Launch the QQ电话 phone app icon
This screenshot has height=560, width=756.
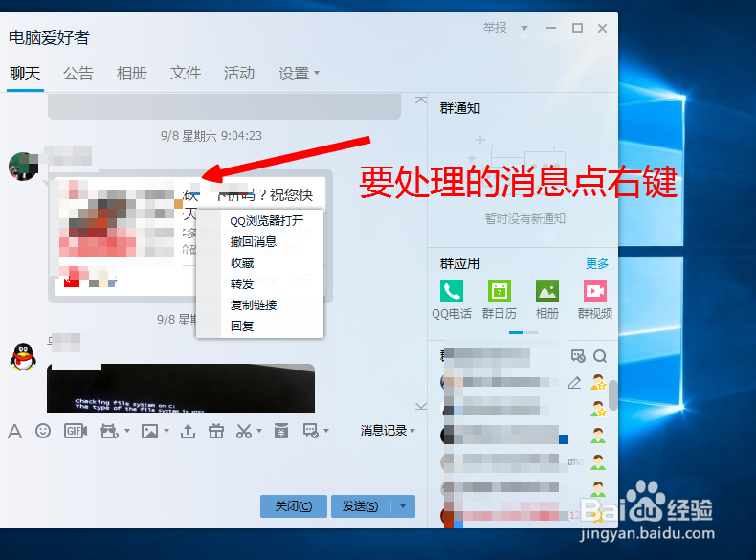pyautogui.click(x=452, y=291)
